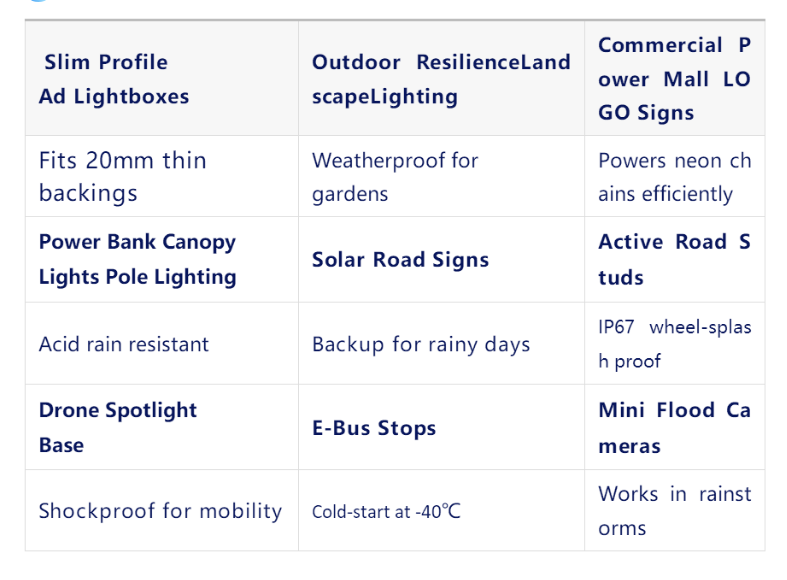Select the Powers neon chains efficiently cell

coord(675,177)
